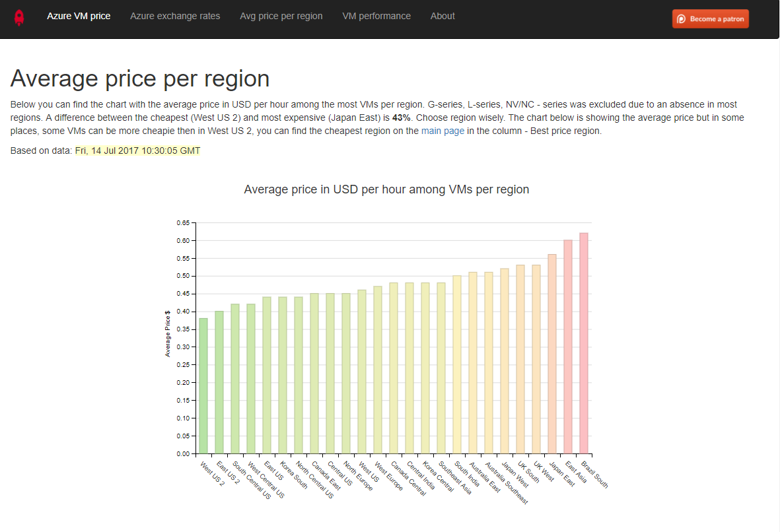Click the North Central US axis label
The height and width of the screenshot is (532, 780).
315,480
